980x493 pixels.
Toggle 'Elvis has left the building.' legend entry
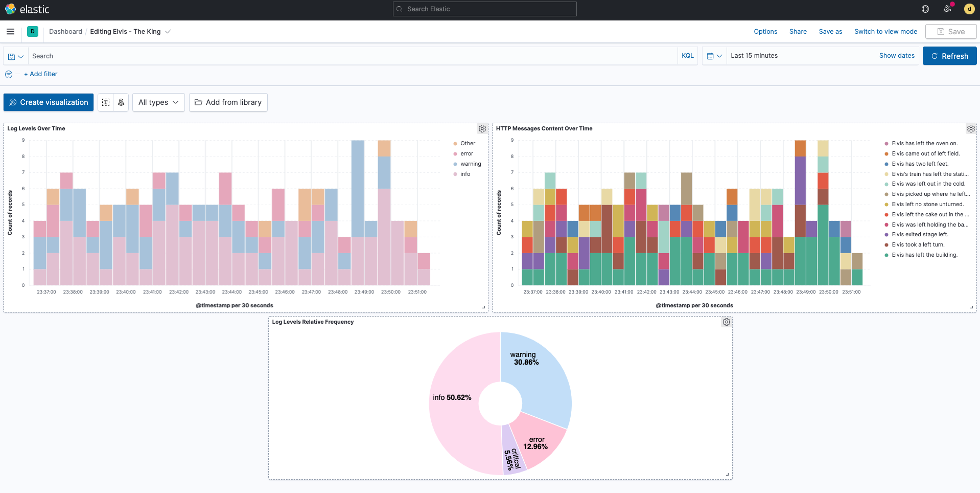925,255
